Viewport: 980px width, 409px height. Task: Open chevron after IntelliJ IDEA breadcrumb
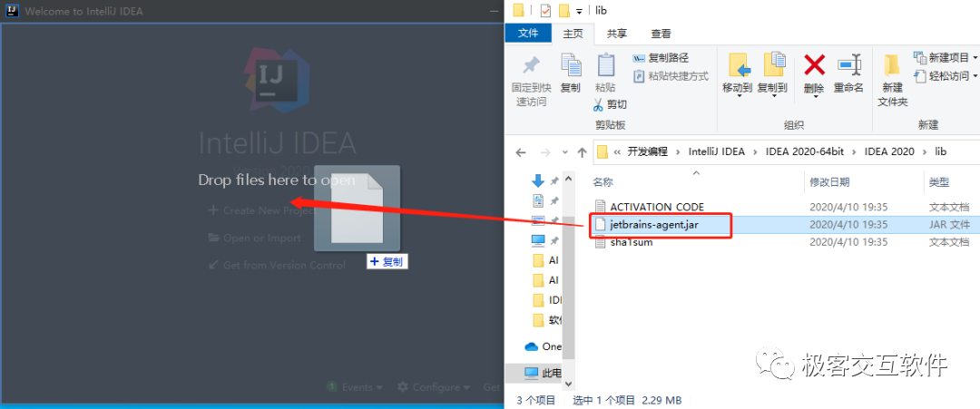coord(755,151)
